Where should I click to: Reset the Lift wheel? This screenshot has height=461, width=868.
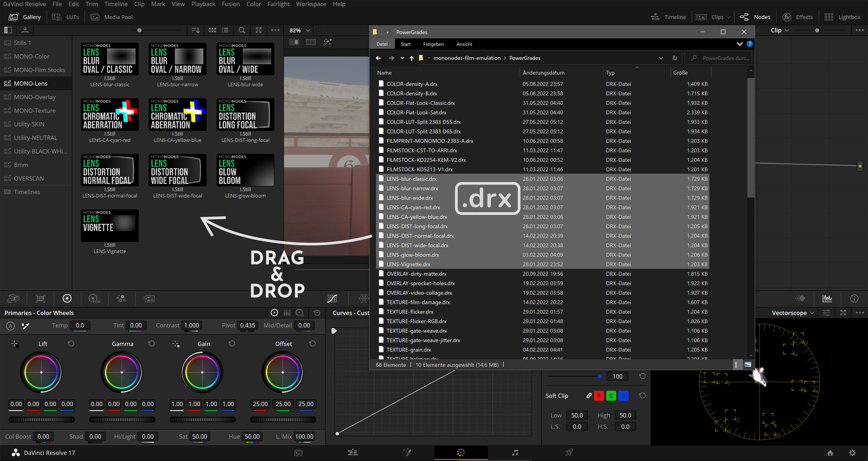(71, 344)
